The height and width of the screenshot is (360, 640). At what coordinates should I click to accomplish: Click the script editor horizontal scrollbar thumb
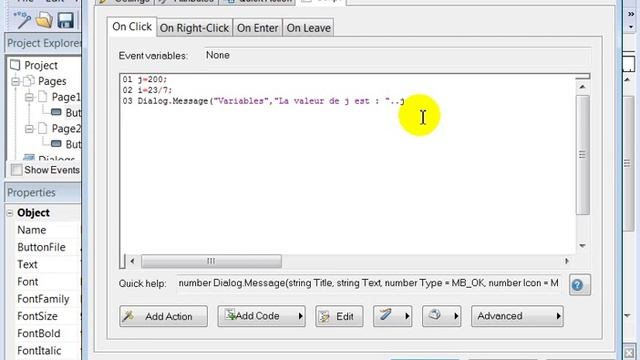[211, 261]
